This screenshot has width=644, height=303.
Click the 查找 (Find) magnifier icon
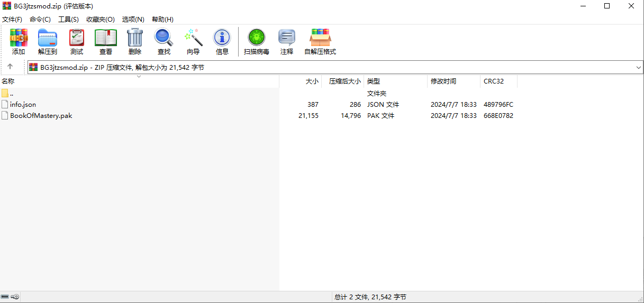[x=164, y=38]
